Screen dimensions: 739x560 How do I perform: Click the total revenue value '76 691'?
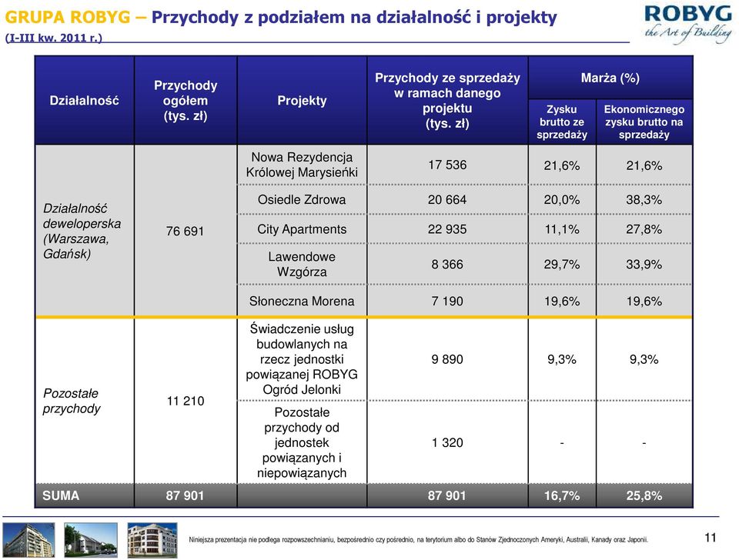point(185,232)
